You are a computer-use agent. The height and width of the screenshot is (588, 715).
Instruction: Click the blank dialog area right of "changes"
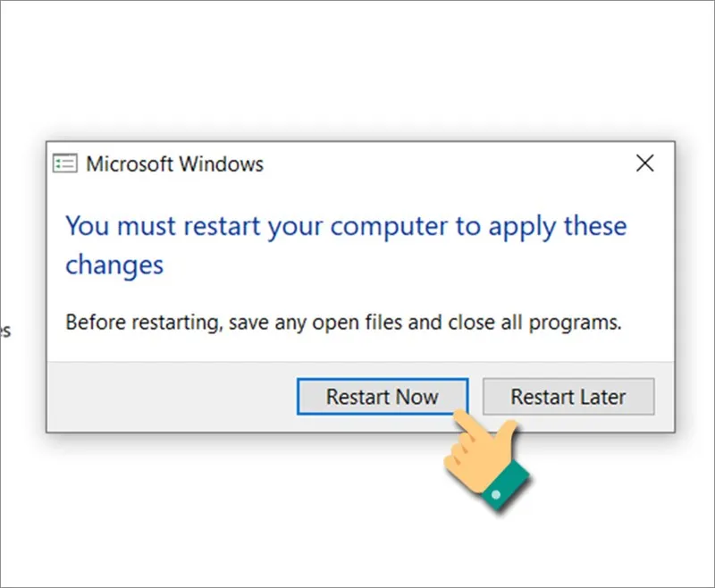(402, 266)
